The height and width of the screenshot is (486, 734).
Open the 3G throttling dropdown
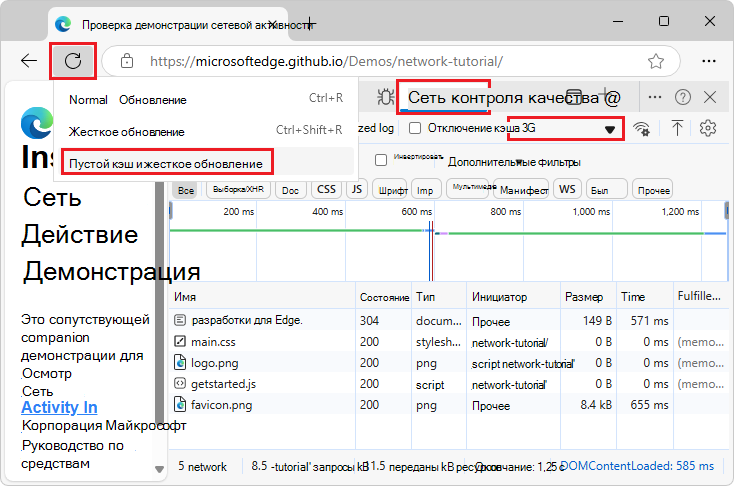pyautogui.click(x=565, y=128)
